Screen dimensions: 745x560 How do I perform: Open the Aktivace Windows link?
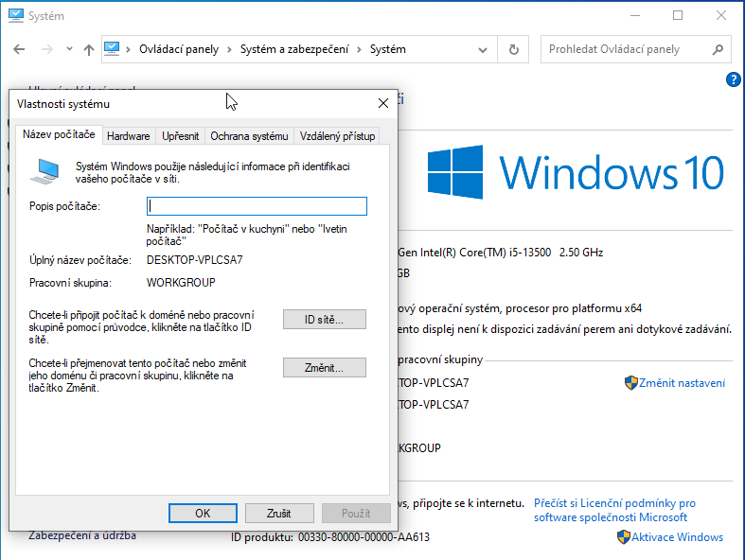tap(677, 537)
